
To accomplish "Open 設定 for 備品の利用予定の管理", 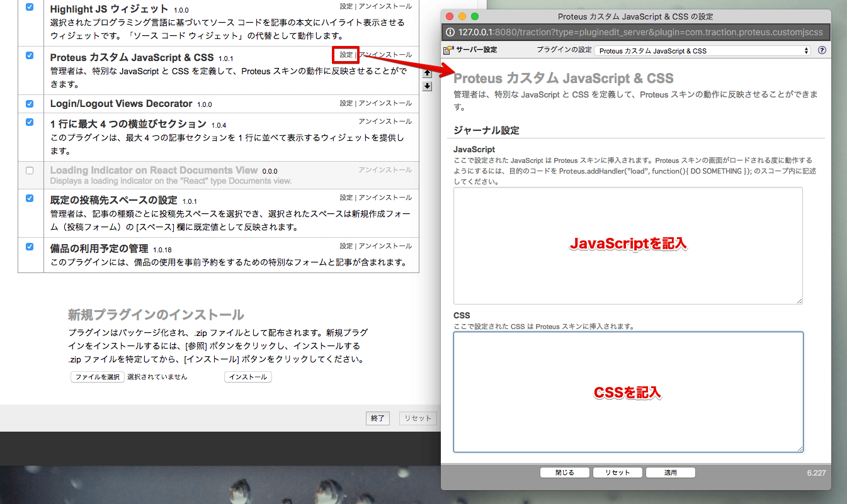I will pyautogui.click(x=346, y=246).
